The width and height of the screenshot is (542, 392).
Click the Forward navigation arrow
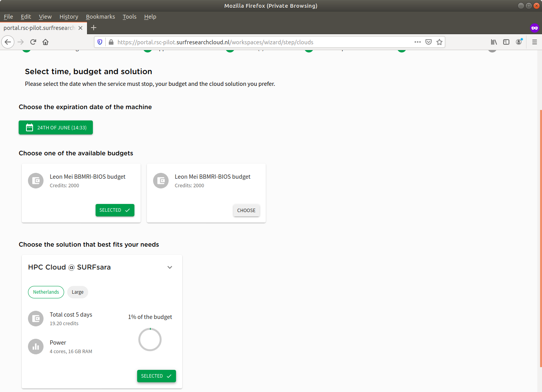21,42
